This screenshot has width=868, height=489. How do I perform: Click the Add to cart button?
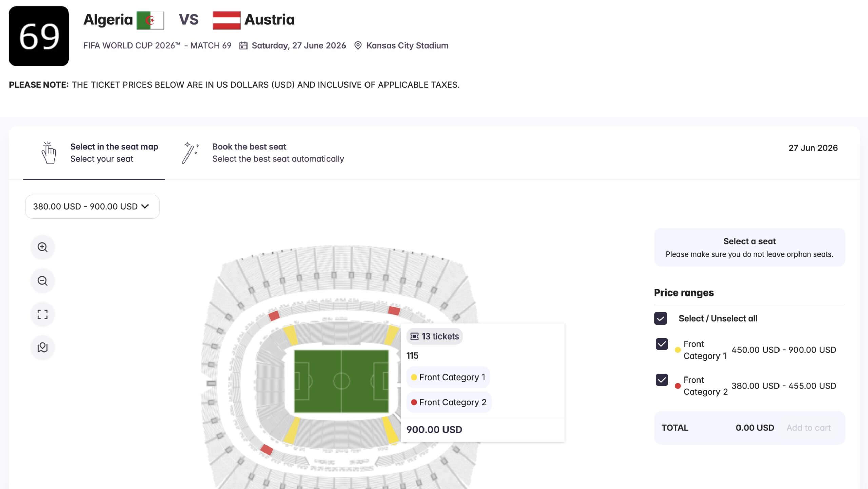click(x=809, y=427)
